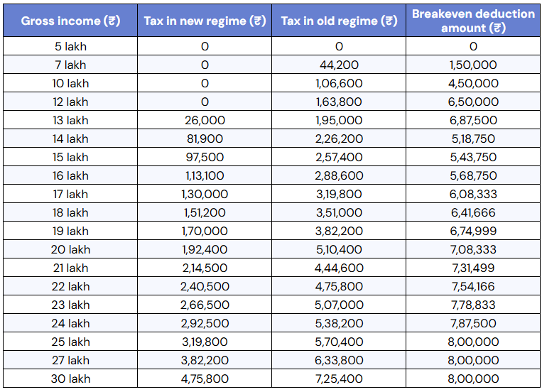Click the Tax in old regime (₹) header
The height and width of the screenshot is (392, 542).
coord(339,21)
